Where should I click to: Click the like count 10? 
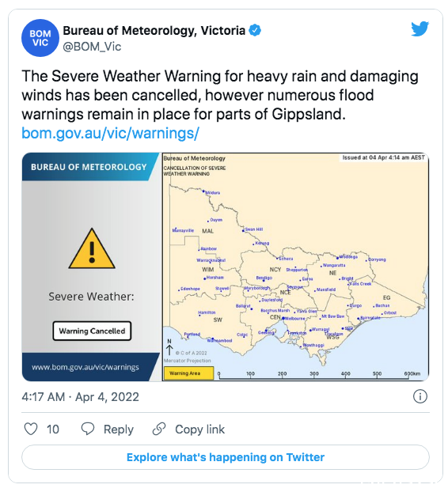pos(53,430)
